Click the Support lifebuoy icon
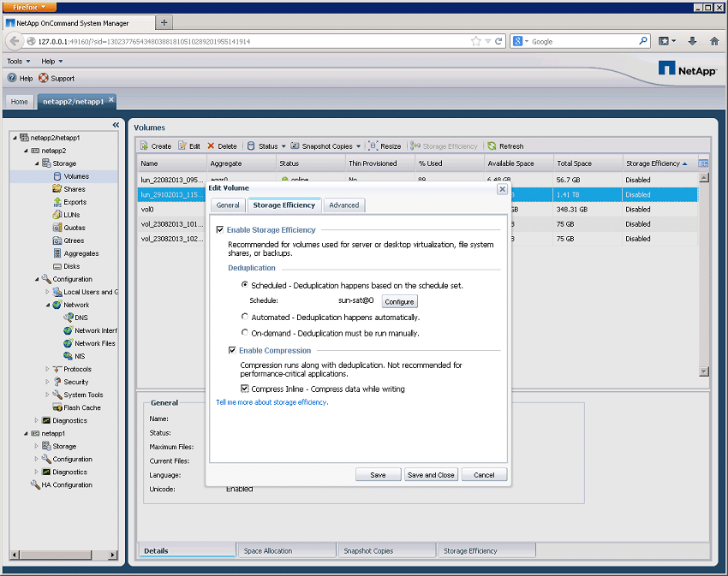Viewport: 728px width, 576px height. pyautogui.click(x=43, y=78)
